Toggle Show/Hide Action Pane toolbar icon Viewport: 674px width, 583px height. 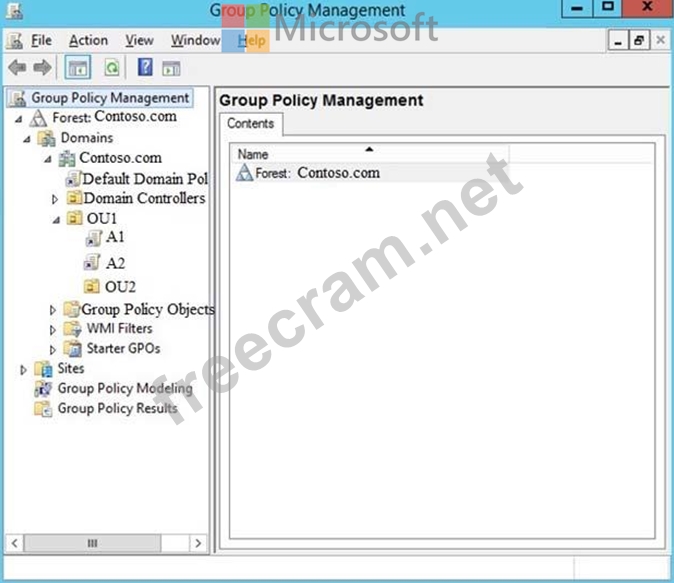pos(171,68)
